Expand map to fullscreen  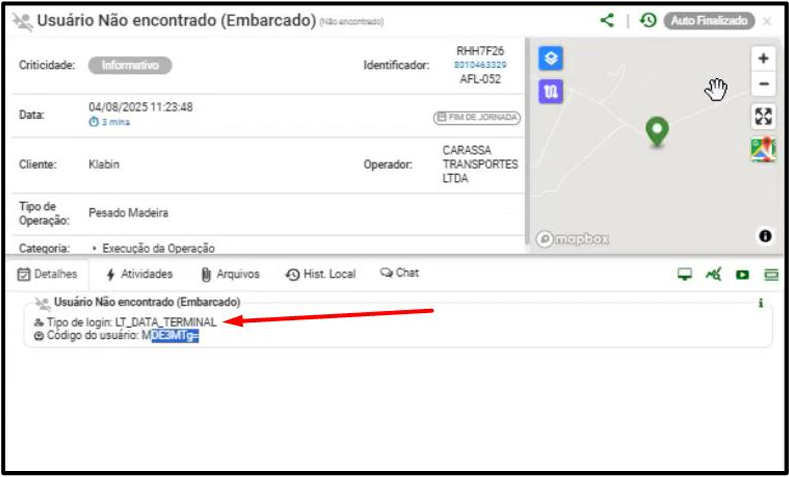763,116
